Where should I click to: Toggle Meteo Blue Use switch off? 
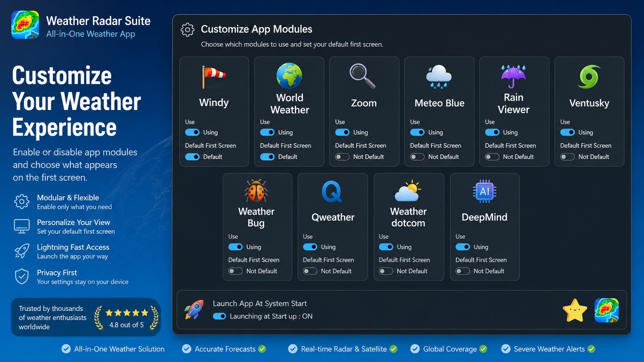pyautogui.click(x=417, y=132)
